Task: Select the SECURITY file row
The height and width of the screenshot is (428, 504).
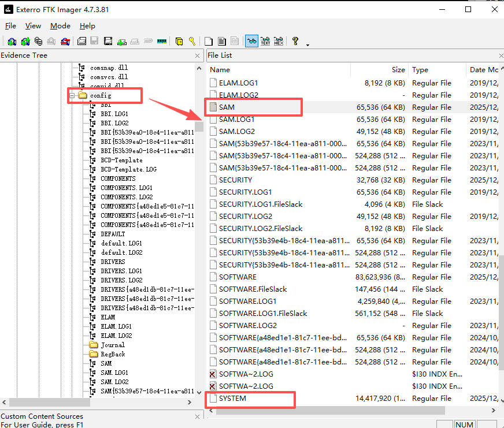Action: coord(354,180)
